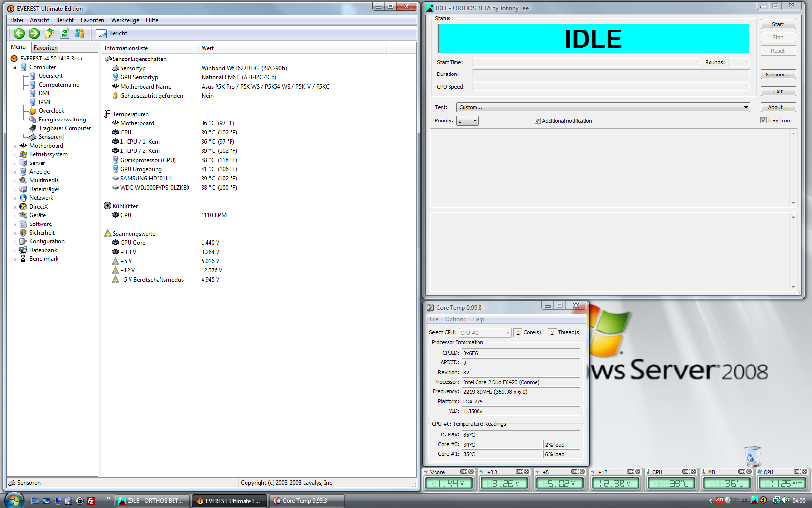This screenshot has height=508, width=812.
Task: Collapse the Computer tree node
Action: (x=14, y=68)
